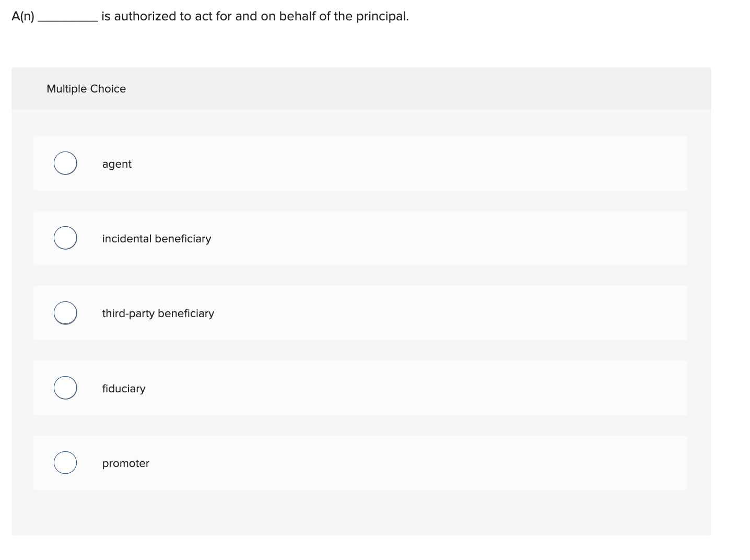Click the Multiple Choice header label
Screen dimensions: 750x560
86,89
